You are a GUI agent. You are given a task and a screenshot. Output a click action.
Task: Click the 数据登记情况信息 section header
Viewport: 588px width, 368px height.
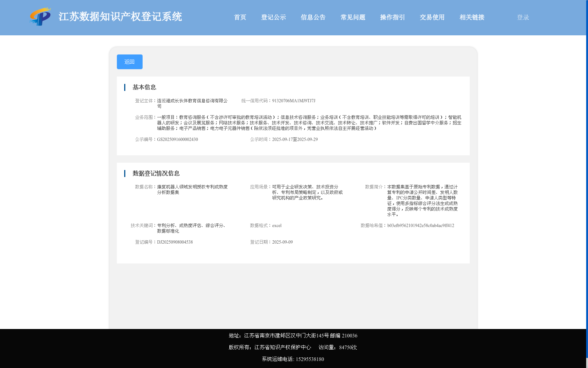[156, 173]
